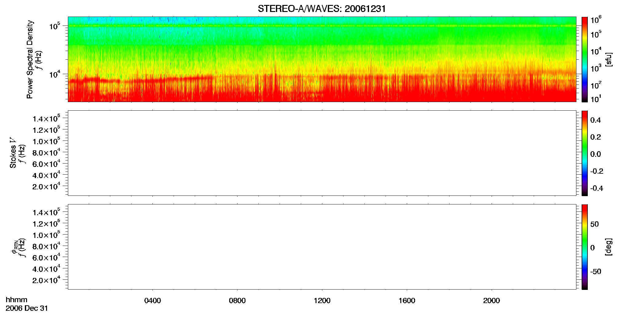The height and width of the screenshot is (332, 644).
Task: Click the 1200 time tick label
Action: (x=322, y=301)
